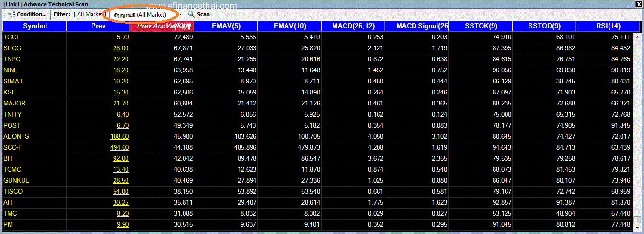Click scrollbar up arrow
This screenshot has height=234, width=644.
[637, 36]
